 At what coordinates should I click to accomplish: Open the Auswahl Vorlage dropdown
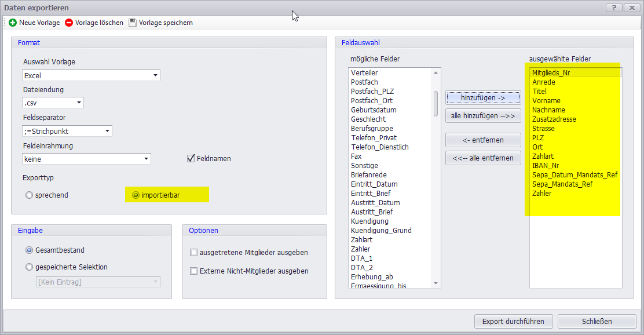coord(155,75)
